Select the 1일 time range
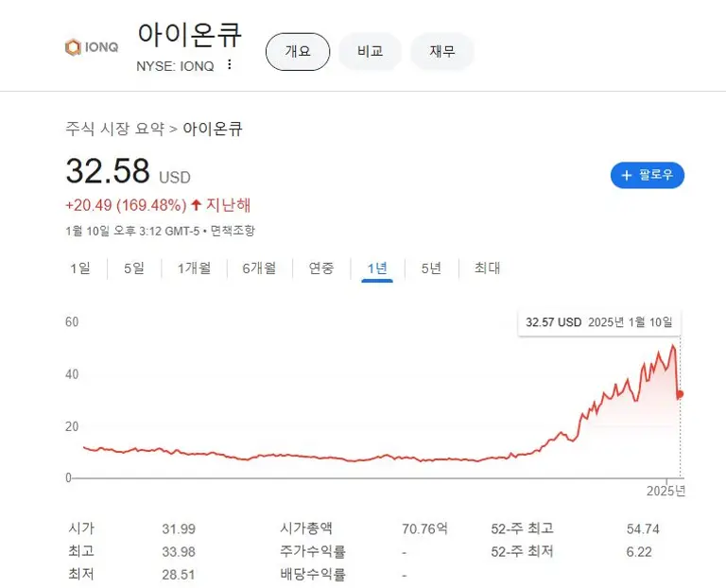Image resolution: width=726 pixels, height=588 pixels. [x=79, y=268]
